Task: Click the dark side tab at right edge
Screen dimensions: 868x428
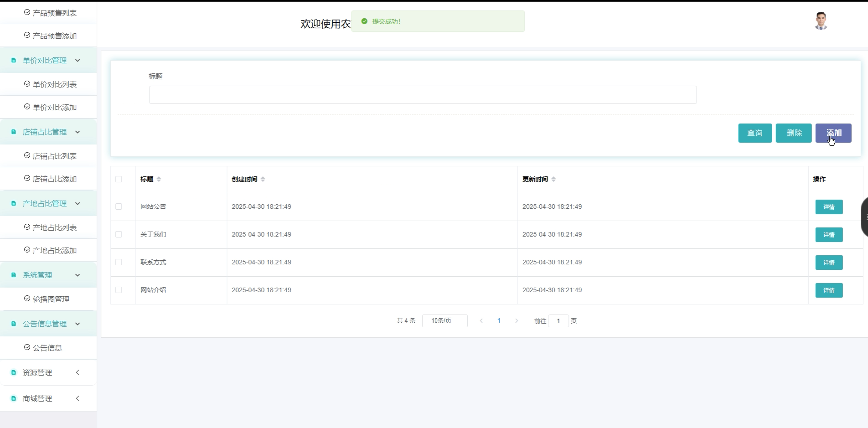Action: (864, 217)
